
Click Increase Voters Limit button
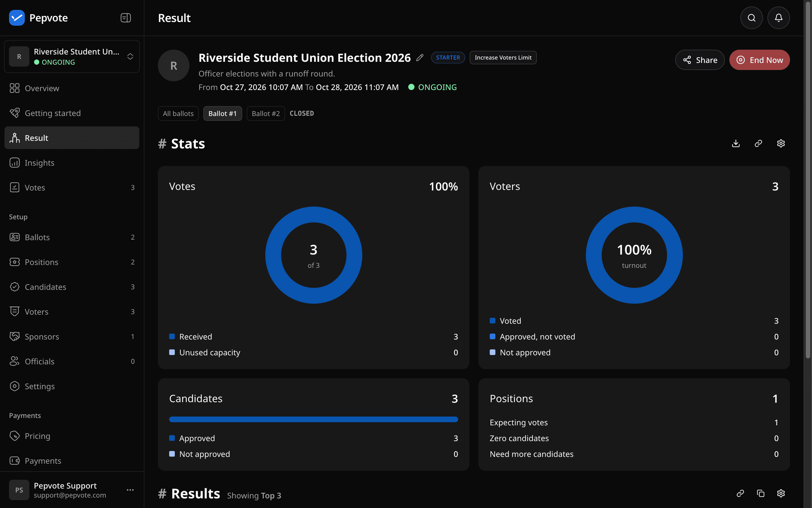pyautogui.click(x=503, y=58)
